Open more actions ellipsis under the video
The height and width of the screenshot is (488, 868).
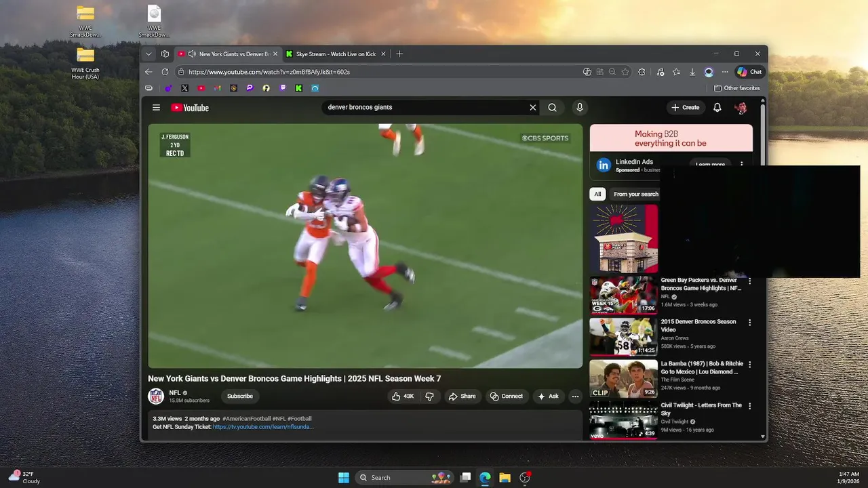[x=575, y=396]
